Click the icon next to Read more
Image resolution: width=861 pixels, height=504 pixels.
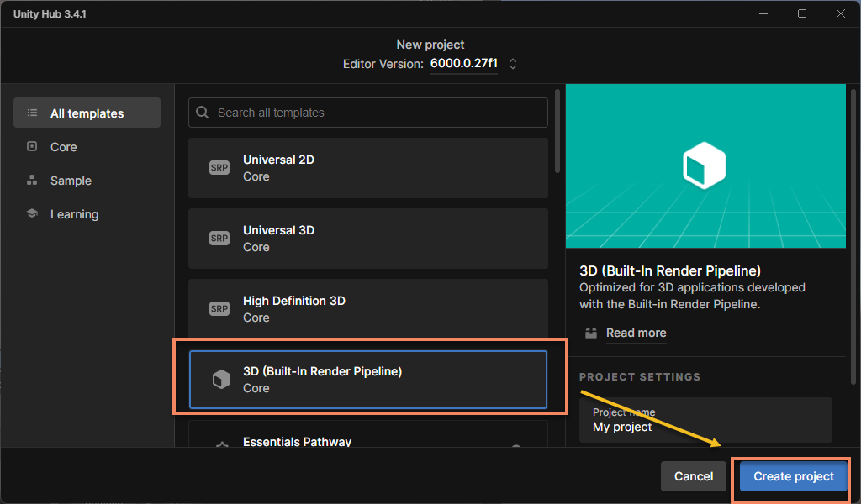coord(591,333)
